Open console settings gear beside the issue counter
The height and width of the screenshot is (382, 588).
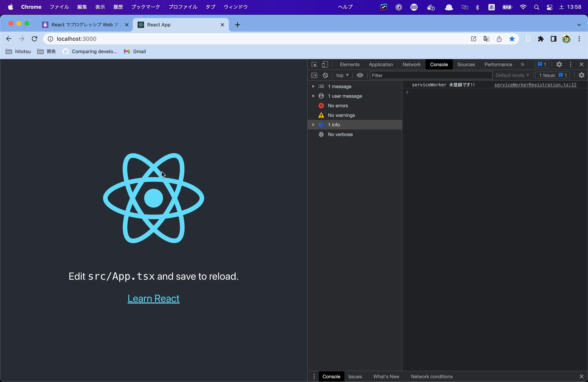582,75
